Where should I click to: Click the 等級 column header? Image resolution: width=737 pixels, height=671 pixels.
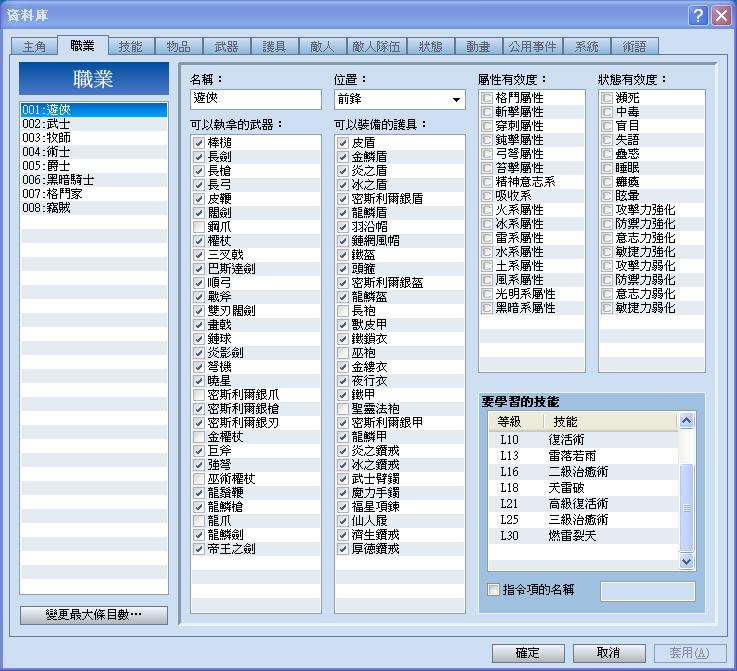(516, 422)
